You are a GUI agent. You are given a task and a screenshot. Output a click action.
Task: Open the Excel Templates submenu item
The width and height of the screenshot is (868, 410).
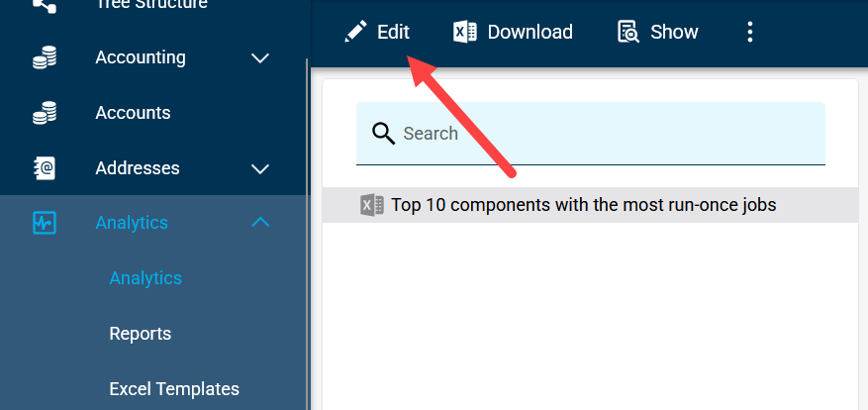[x=174, y=389]
